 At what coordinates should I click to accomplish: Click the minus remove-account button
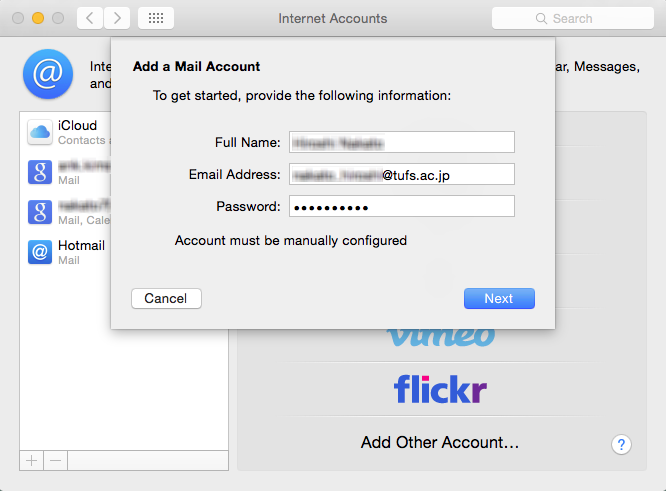pos(55,460)
